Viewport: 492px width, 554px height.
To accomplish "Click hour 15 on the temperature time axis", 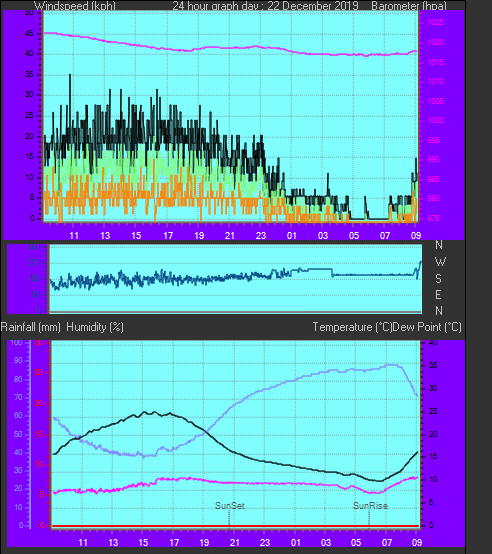I will coord(143,542).
